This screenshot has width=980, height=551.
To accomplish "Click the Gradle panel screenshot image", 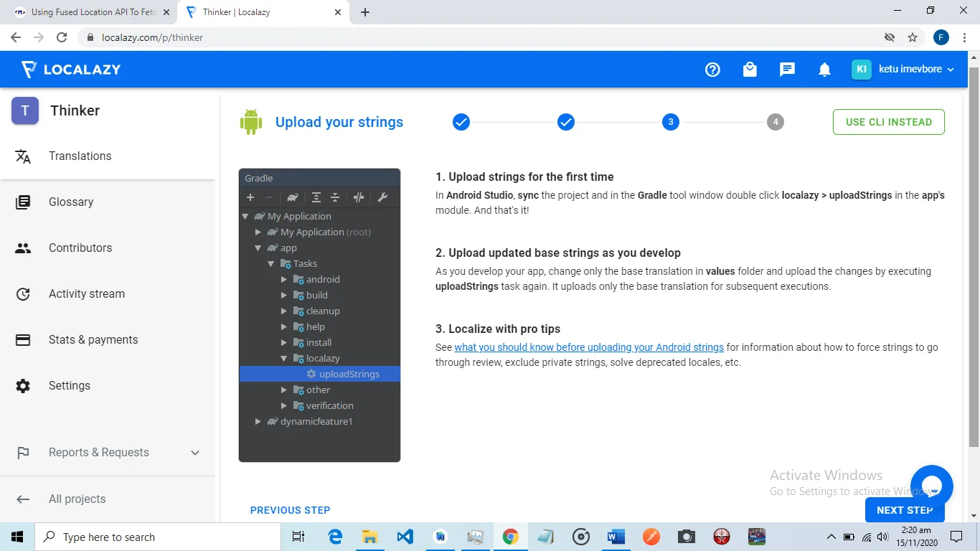I will click(319, 315).
